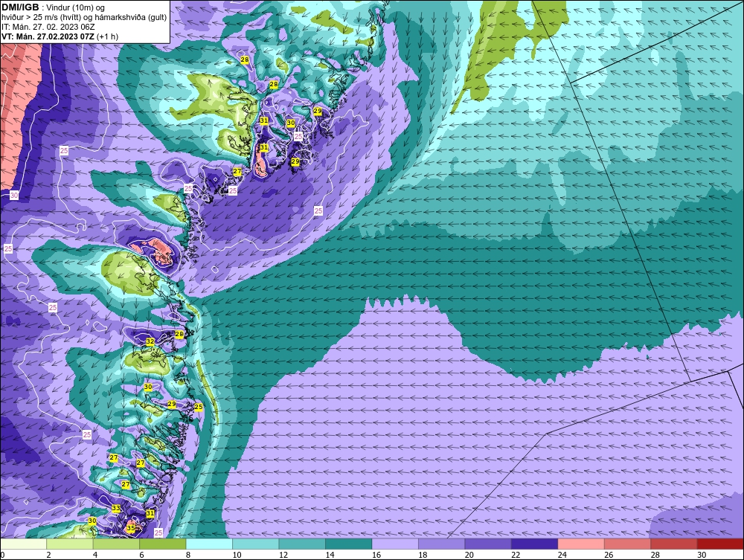Click the legend scale number 8

pos(188,556)
